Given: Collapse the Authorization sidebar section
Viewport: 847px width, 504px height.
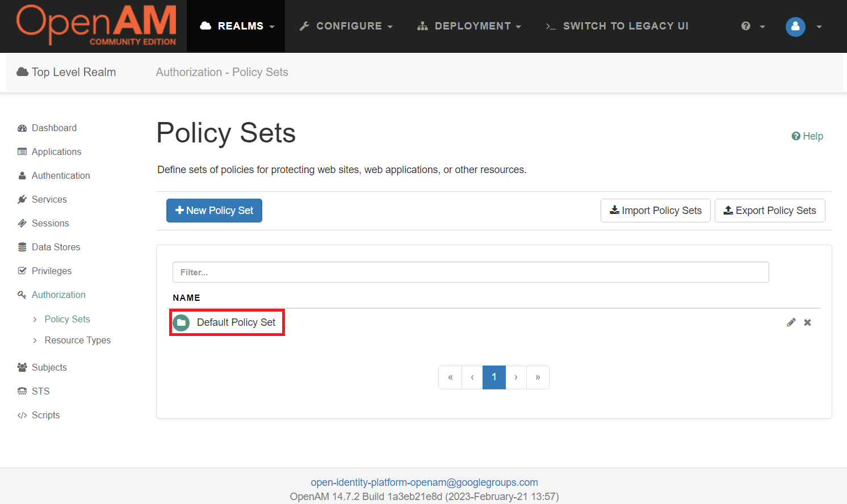Looking at the screenshot, I should [x=58, y=295].
